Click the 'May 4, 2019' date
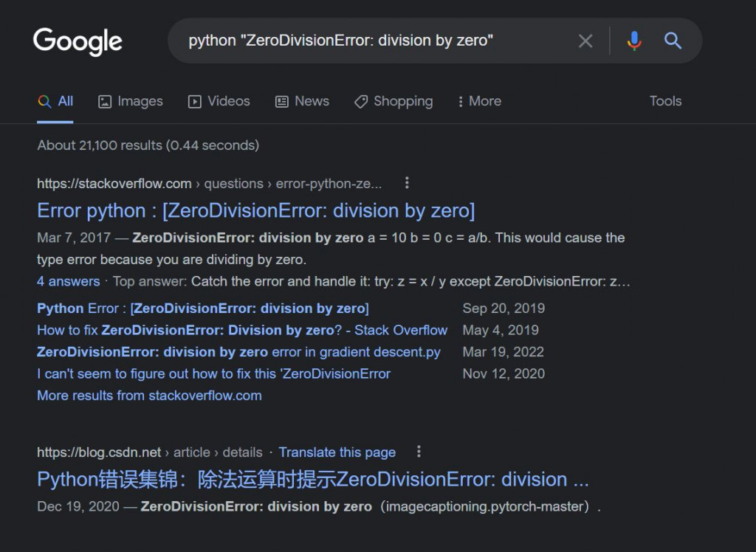 pos(501,330)
